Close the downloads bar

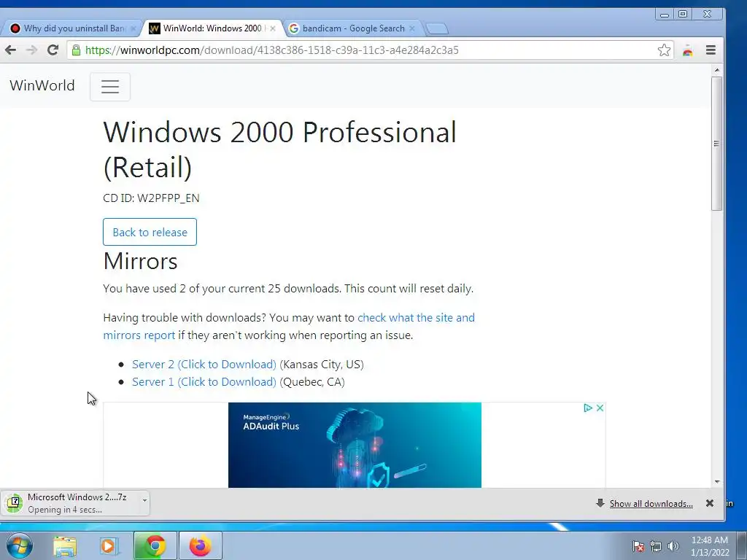point(709,503)
